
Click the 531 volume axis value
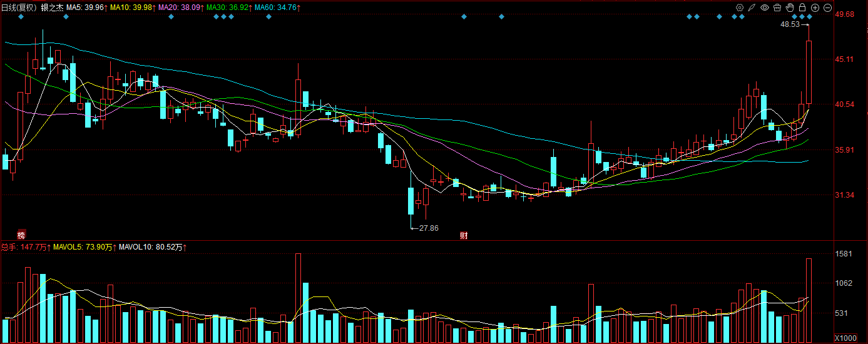pyautogui.click(x=842, y=313)
